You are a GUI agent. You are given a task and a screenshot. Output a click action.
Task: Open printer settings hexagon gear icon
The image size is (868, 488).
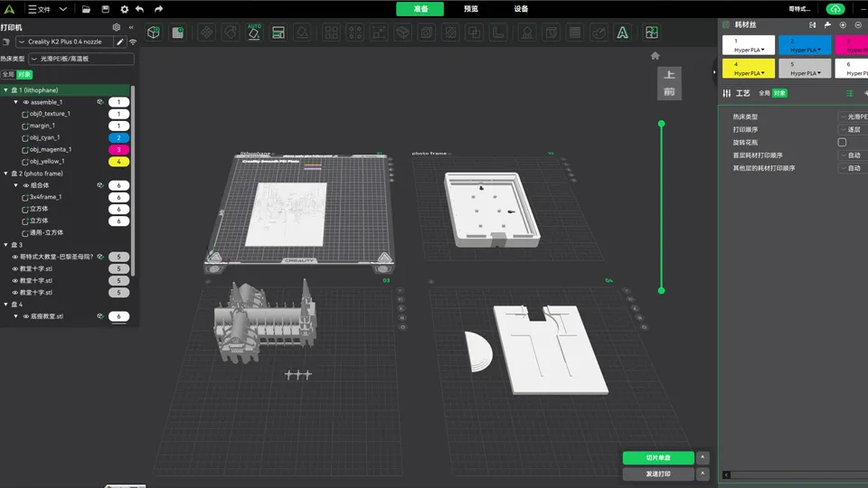[x=117, y=27]
